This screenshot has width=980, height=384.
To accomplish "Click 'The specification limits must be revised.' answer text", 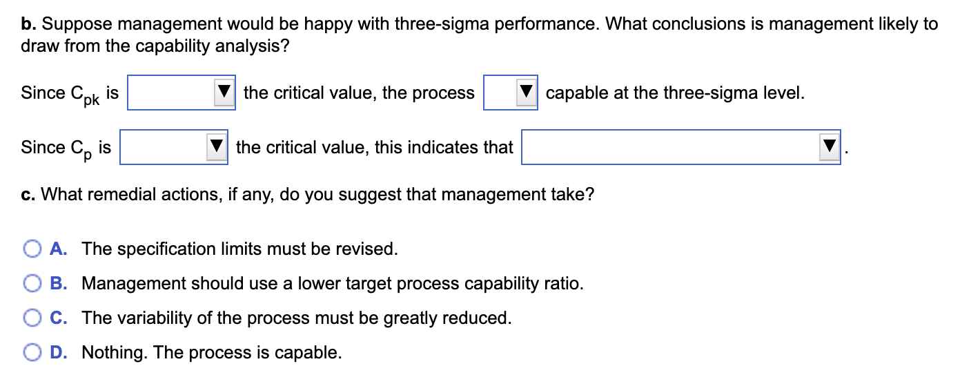I will (x=240, y=249).
